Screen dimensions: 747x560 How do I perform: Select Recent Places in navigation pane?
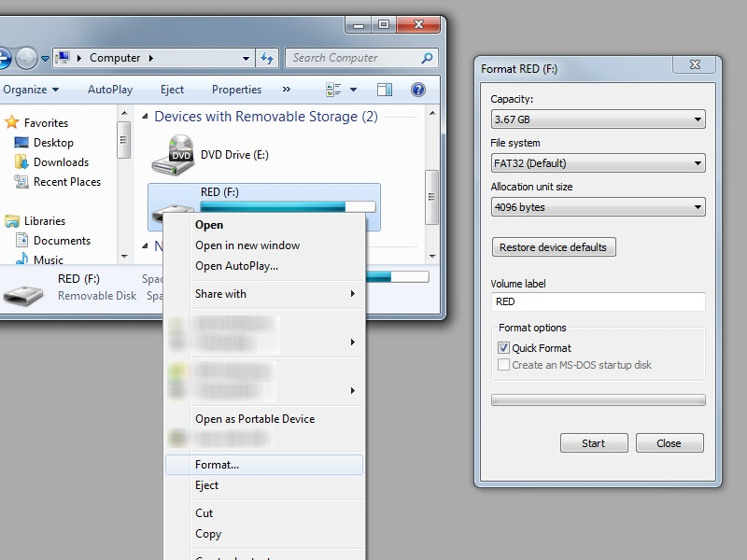67,181
